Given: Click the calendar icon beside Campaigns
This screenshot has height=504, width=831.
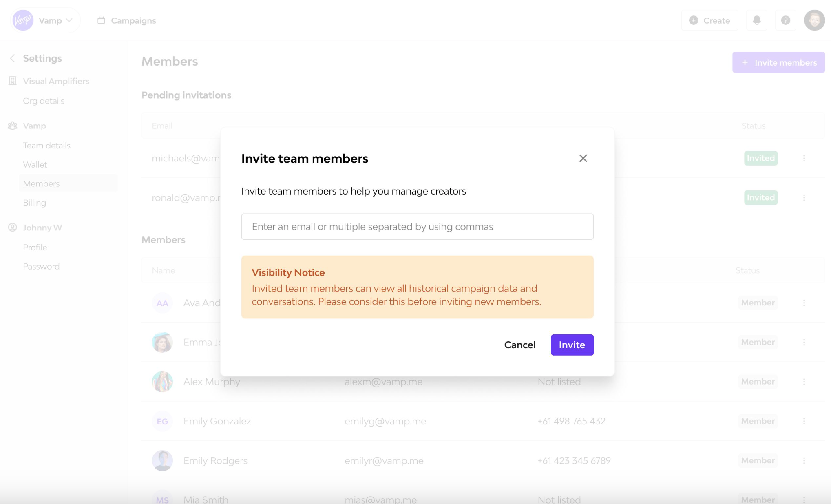Looking at the screenshot, I should click(101, 20).
